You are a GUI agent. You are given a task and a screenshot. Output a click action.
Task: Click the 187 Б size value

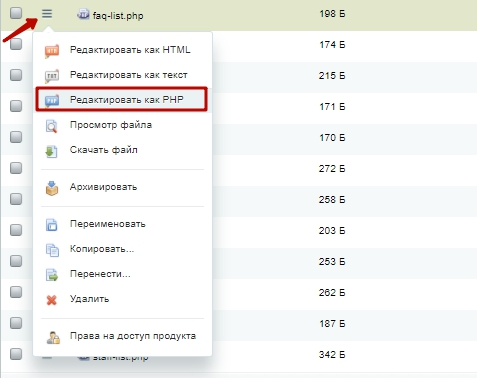coord(332,324)
